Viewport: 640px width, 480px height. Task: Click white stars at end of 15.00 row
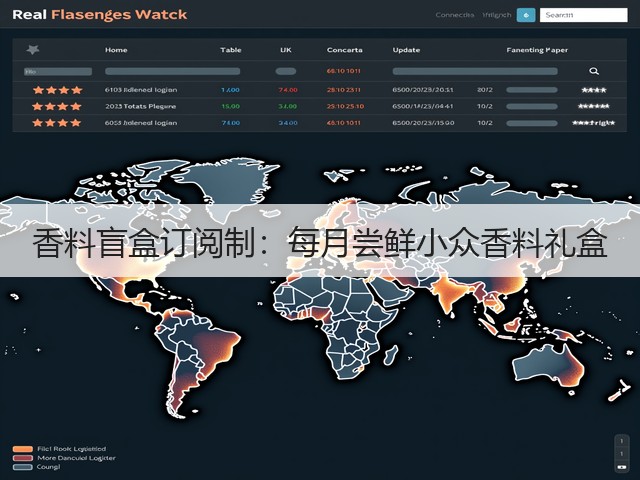(x=593, y=106)
